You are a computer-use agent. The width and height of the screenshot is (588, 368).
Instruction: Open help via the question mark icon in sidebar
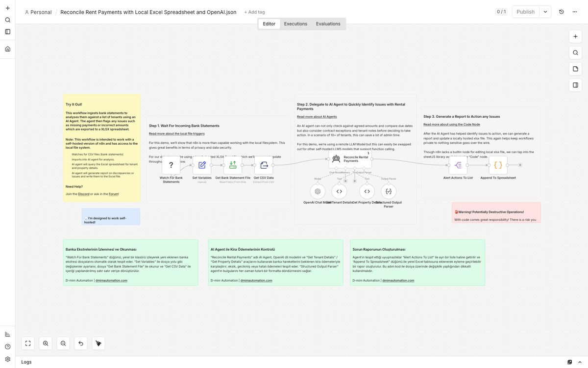(7, 347)
